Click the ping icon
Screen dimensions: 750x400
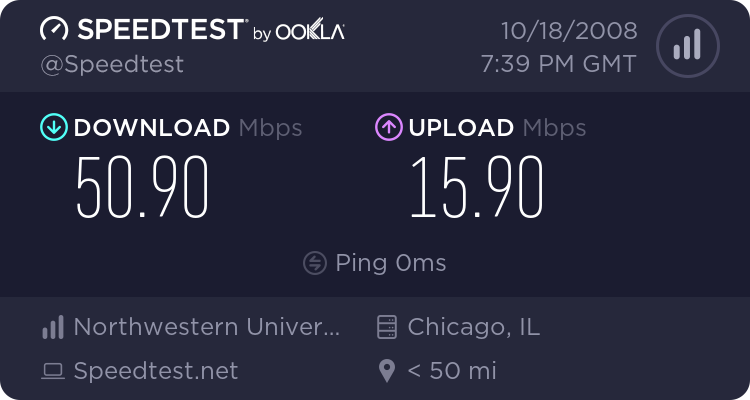315,263
